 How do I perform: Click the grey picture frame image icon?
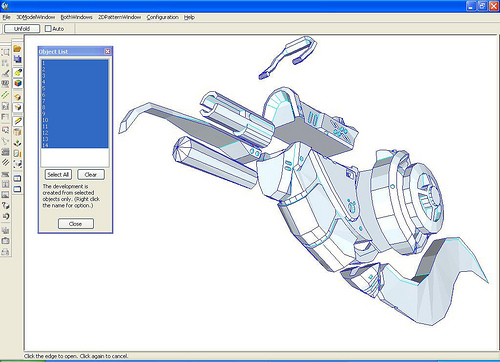tap(5, 194)
